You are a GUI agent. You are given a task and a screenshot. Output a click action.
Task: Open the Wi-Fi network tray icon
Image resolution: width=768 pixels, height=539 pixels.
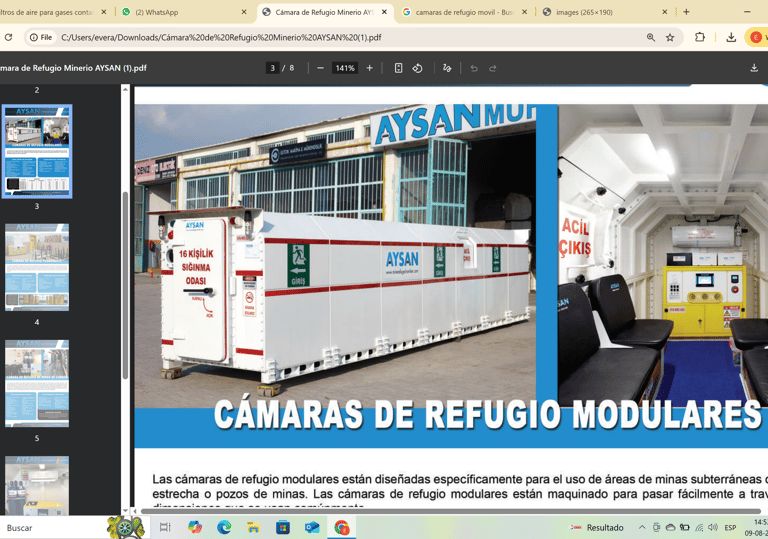[699, 528]
